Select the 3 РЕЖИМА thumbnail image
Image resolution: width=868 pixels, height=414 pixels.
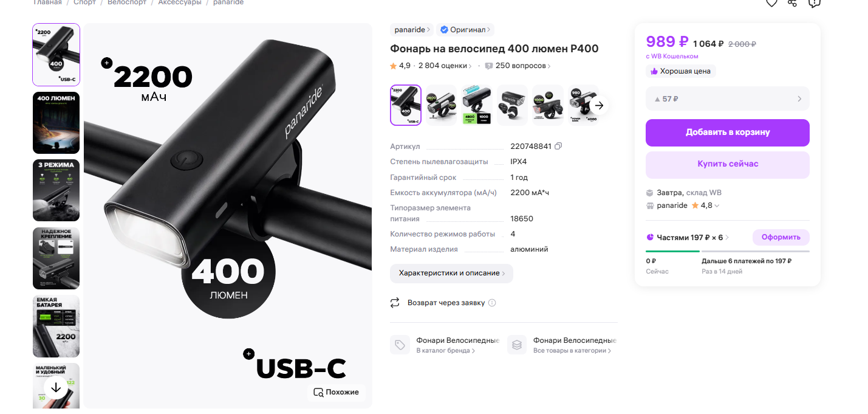[x=56, y=190]
